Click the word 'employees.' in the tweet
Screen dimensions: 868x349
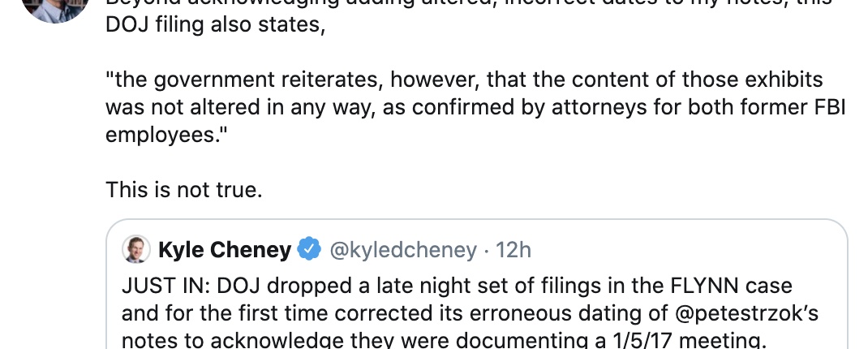pos(164,134)
